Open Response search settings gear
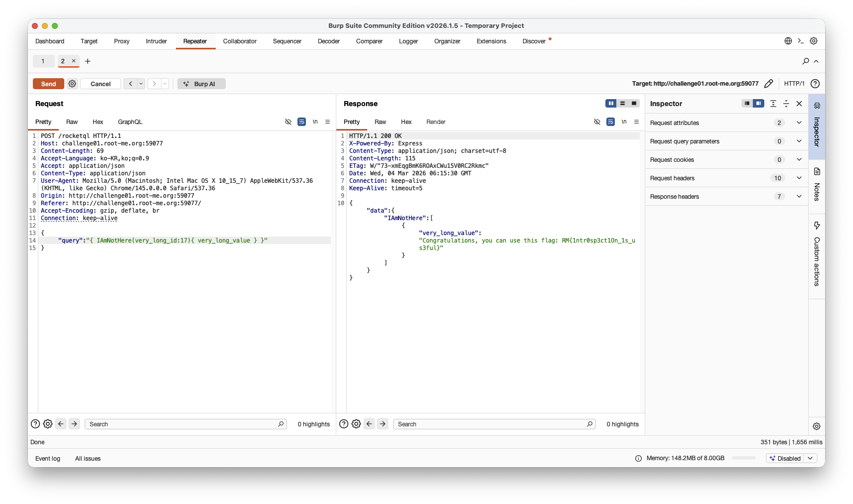Screen dimensions: 853x504 (x=356, y=424)
